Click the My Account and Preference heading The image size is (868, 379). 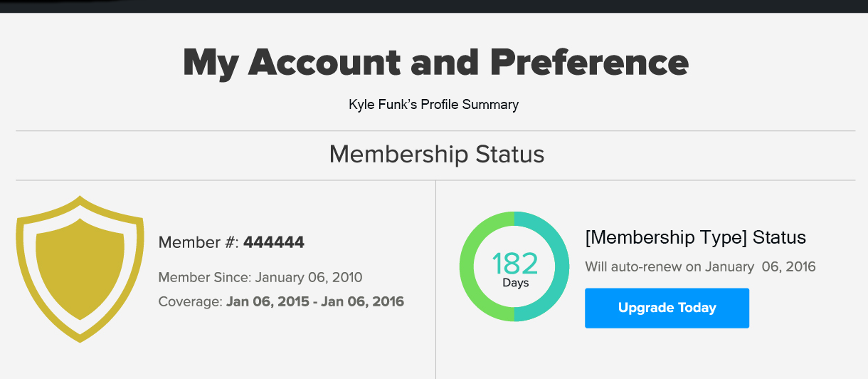(x=435, y=62)
